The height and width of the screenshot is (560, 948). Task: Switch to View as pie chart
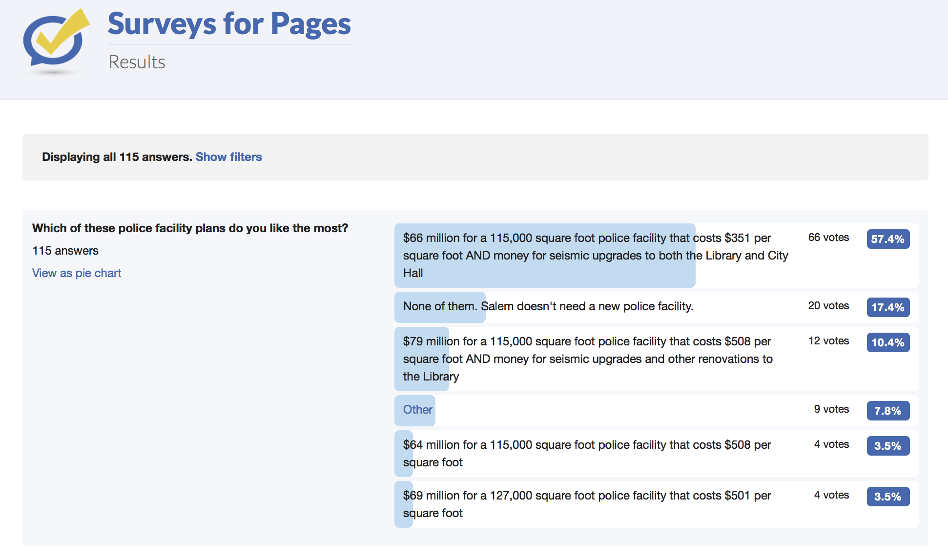click(x=77, y=273)
